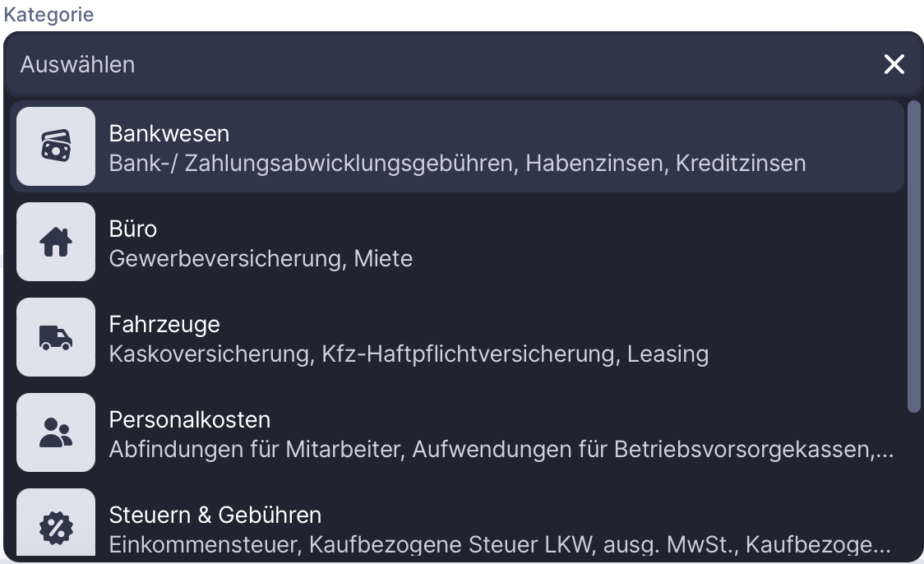Click the category list scrollbar thumb
The image size is (924, 564).
pos(913,255)
